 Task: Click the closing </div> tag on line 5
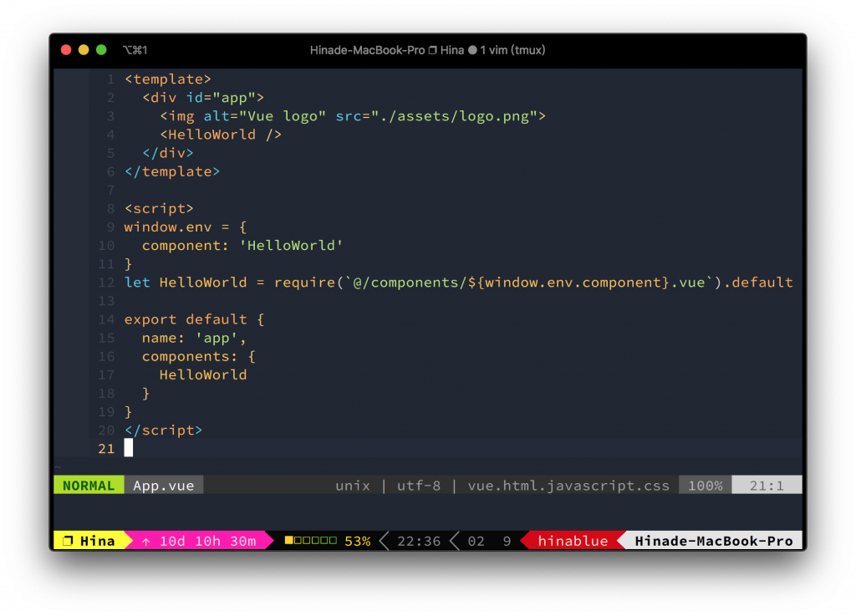coord(167,153)
